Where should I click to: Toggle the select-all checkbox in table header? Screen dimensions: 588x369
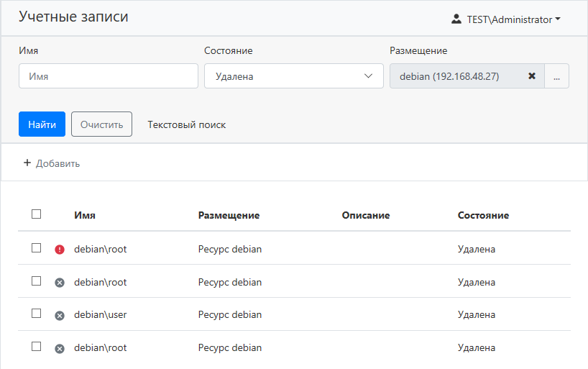[37, 214]
